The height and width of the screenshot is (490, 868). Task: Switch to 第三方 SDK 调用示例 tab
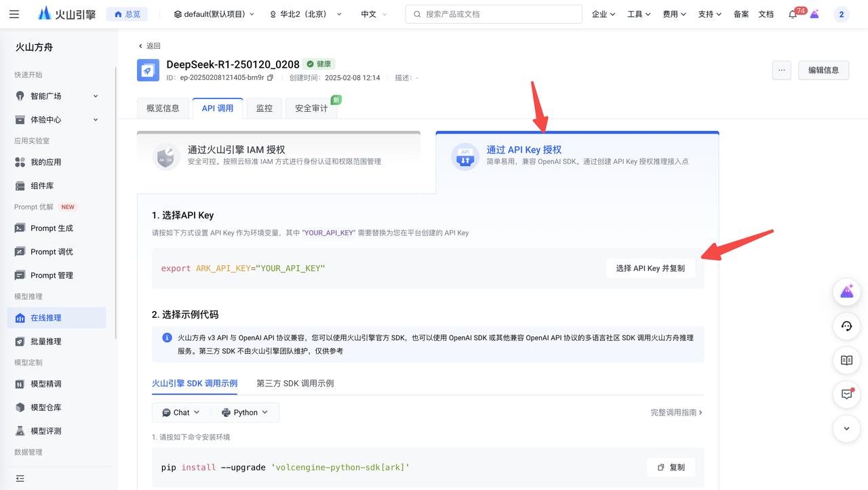pyautogui.click(x=295, y=384)
